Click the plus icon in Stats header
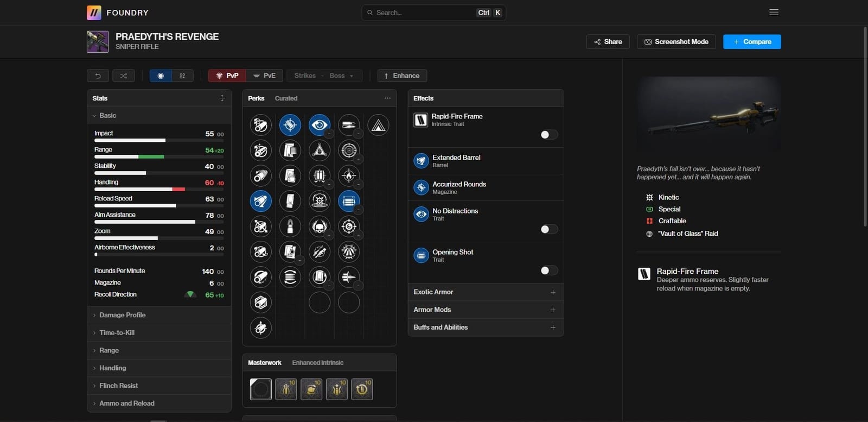868x422 pixels. click(x=222, y=98)
